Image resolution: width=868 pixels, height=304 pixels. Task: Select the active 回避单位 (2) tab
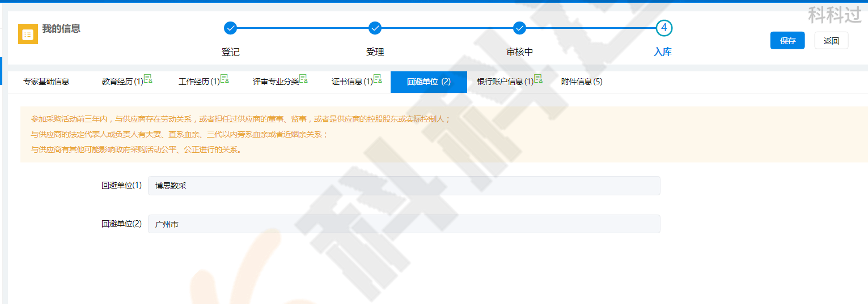429,82
